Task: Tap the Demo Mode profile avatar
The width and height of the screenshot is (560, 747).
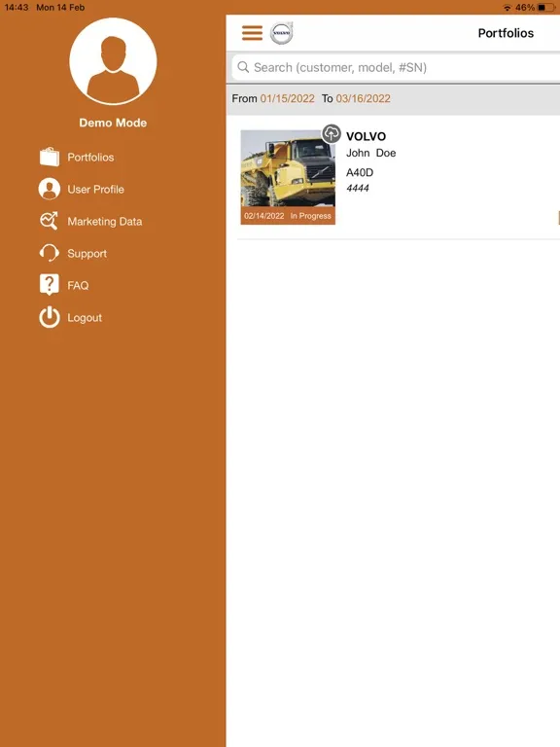Action: click(x=113, y=61)
